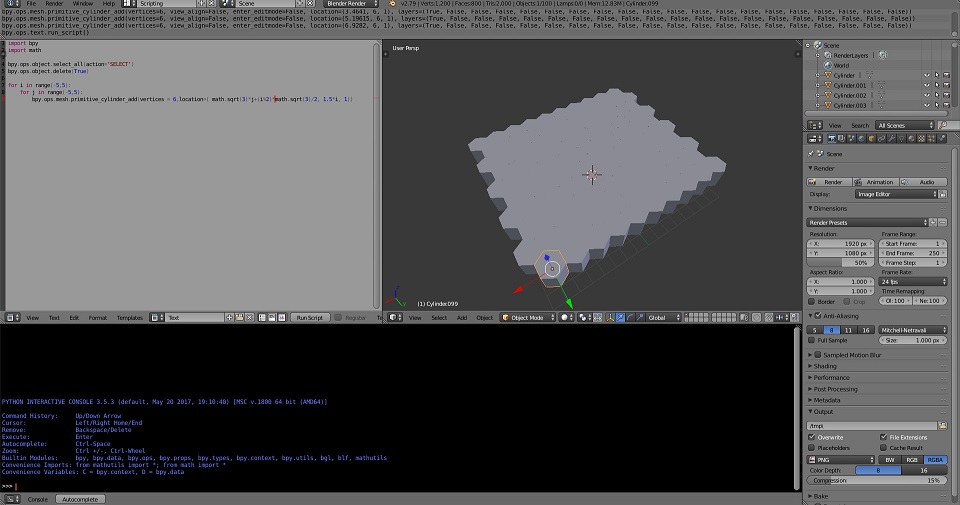
Task: Click the Run Script button
Action: pyautogui.click(x=309, y=318)
